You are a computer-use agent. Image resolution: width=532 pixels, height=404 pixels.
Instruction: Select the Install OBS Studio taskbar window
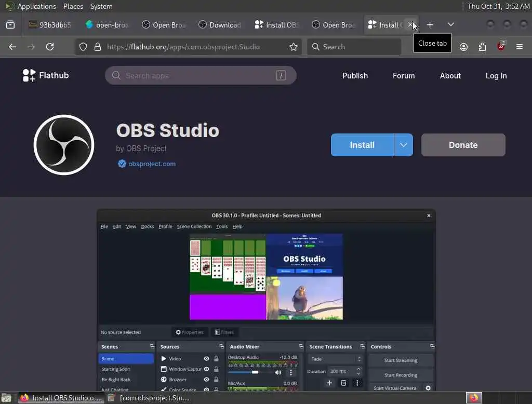coord(61,398)
